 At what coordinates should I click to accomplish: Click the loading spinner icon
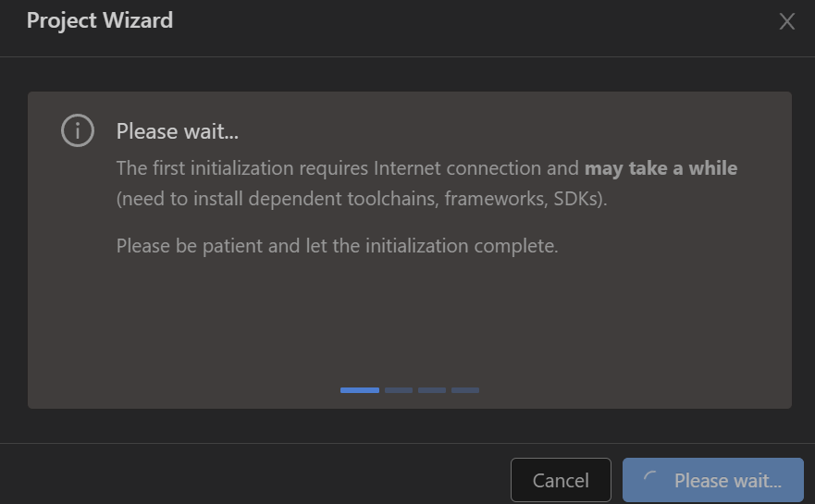click(x=651, y=480)
